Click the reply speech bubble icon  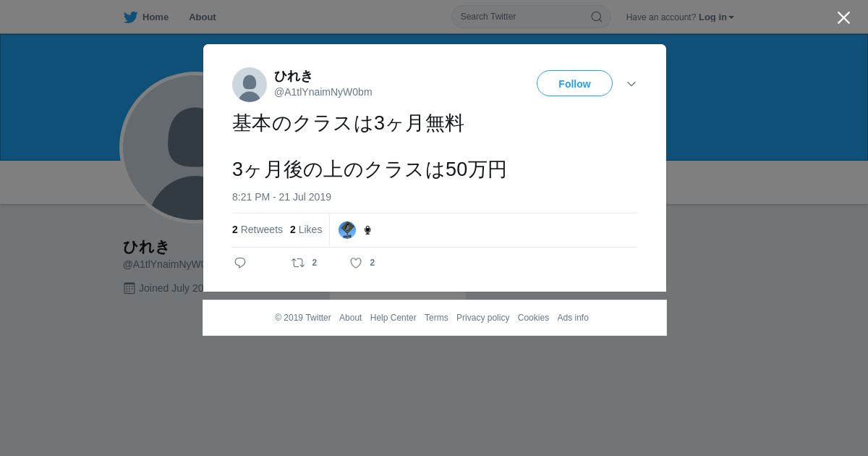pyautogui.click(x=240, y=263)
